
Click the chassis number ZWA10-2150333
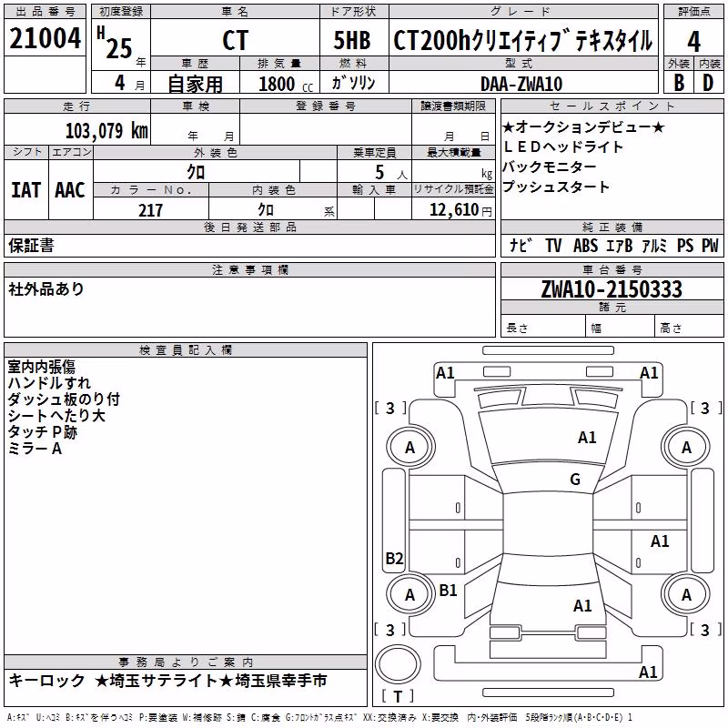coord(612,288)
